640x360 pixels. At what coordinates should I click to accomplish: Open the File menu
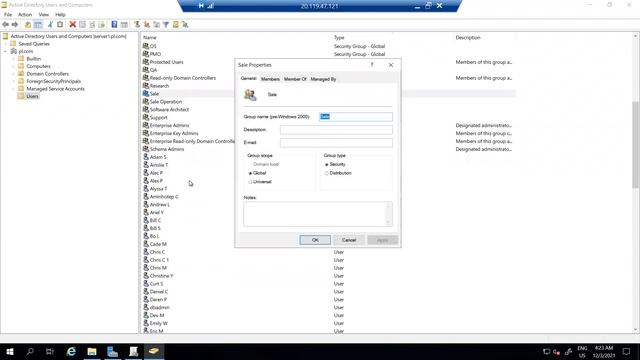pyautogui.click(x=8, y=15)
